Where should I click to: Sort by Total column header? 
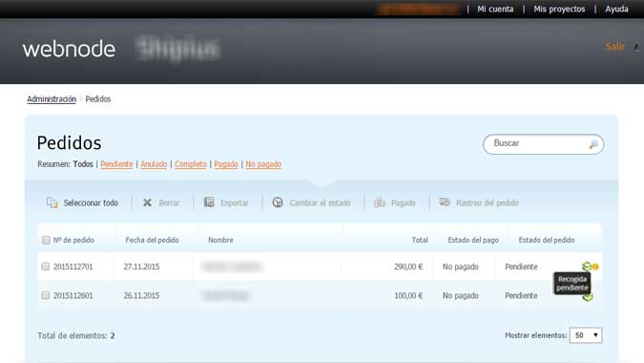[x=420, y=240]
